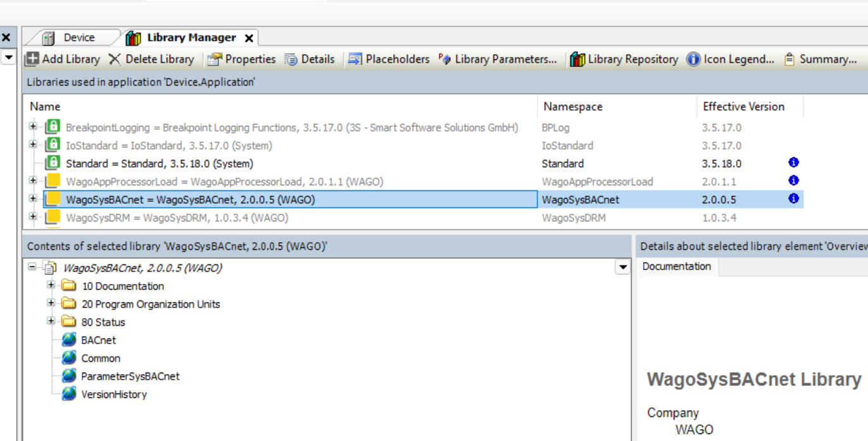
Task: Open library Properties icon
Action: coord(215,59)
